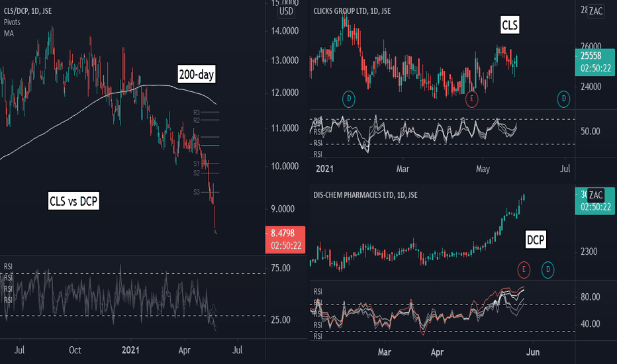Screen dimensions: 617x364
Task: Click the 2300 price scale value on Dis-Chem chart
Action: pos(589,251)
